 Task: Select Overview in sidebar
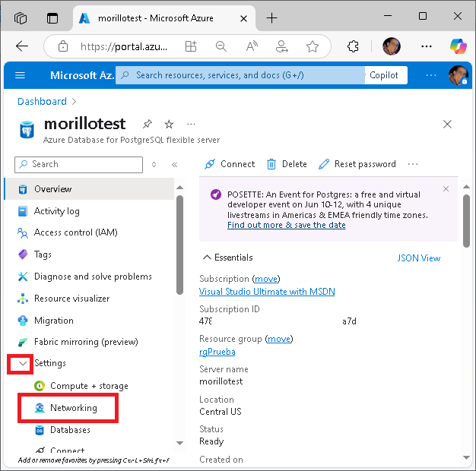[x=90, y=189]
